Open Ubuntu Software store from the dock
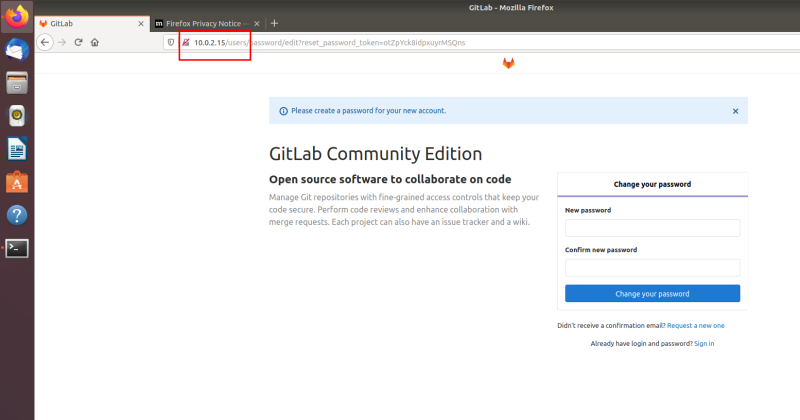This screenshot has width=800, height=420. 17,182
